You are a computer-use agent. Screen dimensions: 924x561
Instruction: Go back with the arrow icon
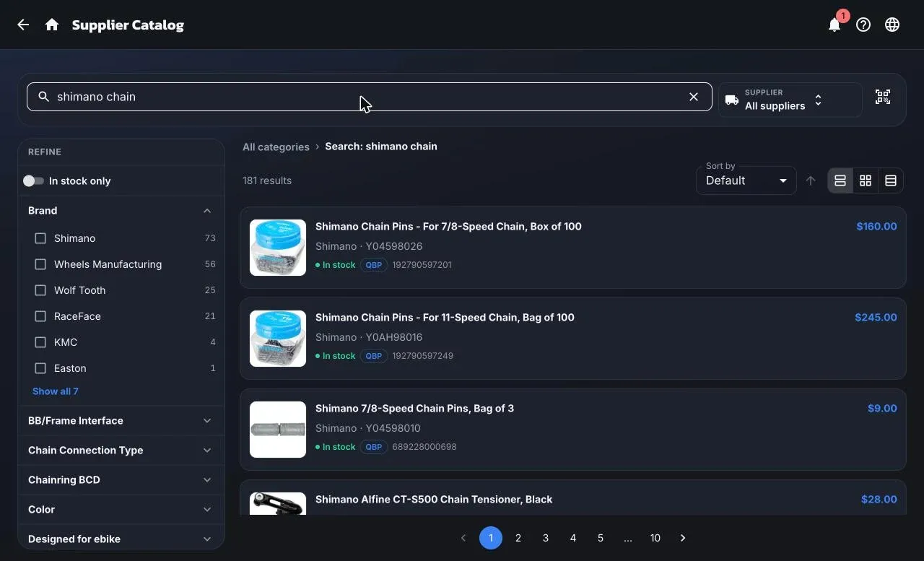[23, 25]
